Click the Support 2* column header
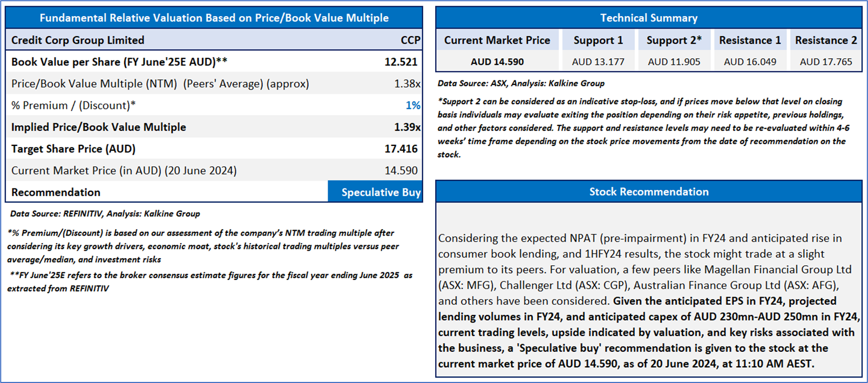Image resolution: width=868 pixels, height=383 pixels. (674, 40)
